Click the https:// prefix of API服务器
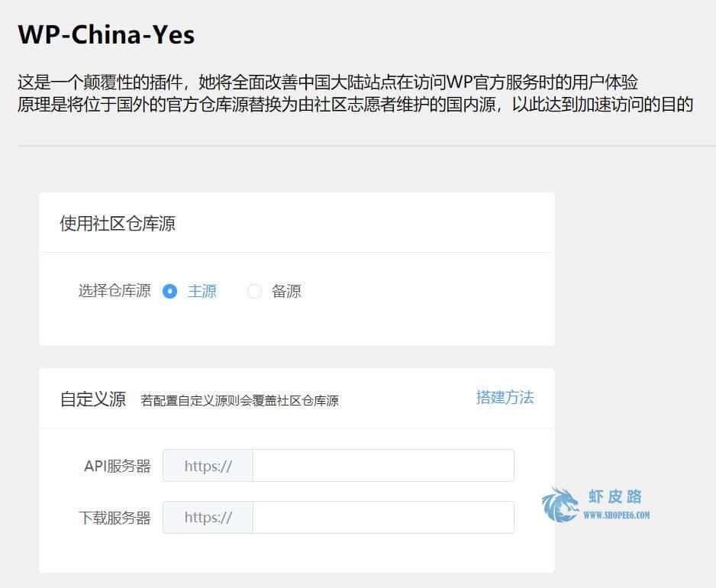Viewport: 716px width, 588px height. click(208, 466)
